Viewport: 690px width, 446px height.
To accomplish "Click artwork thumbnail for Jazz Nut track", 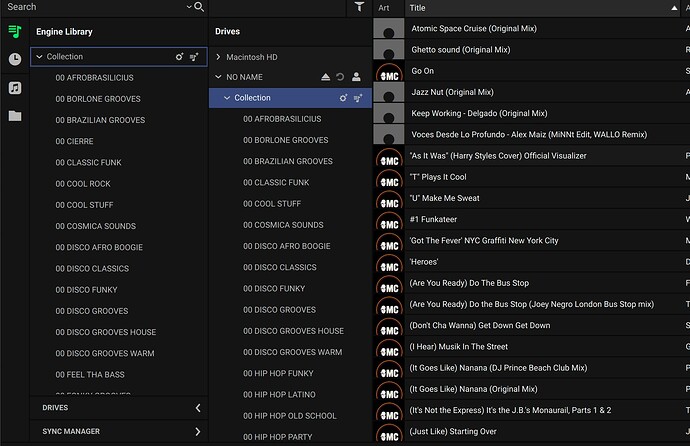I will [389, 92].
